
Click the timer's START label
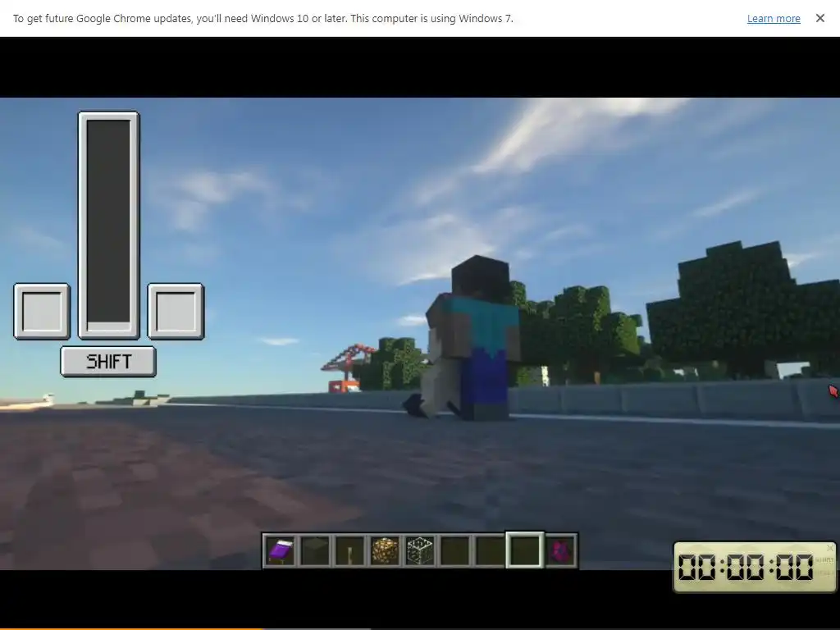[824, 560]
